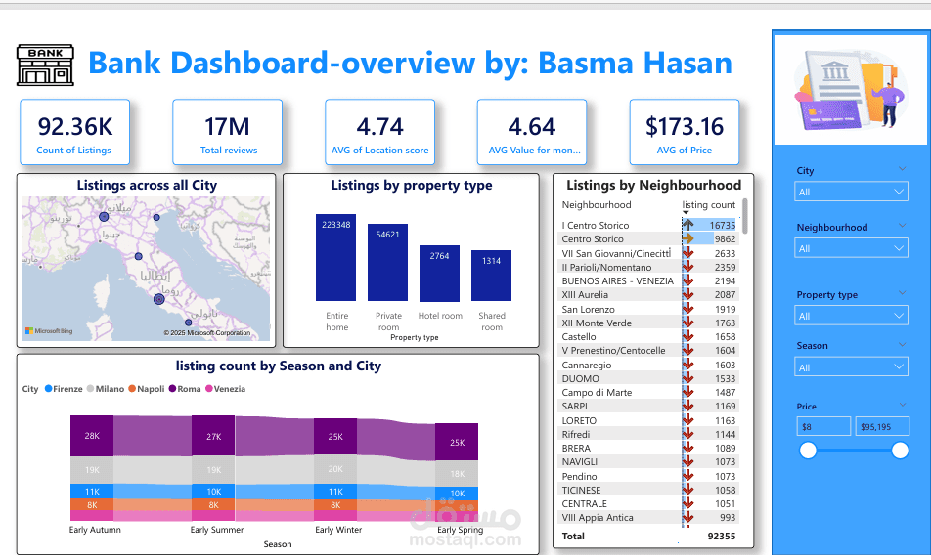Click the down arrow icon for BRERA

[688, 448]
